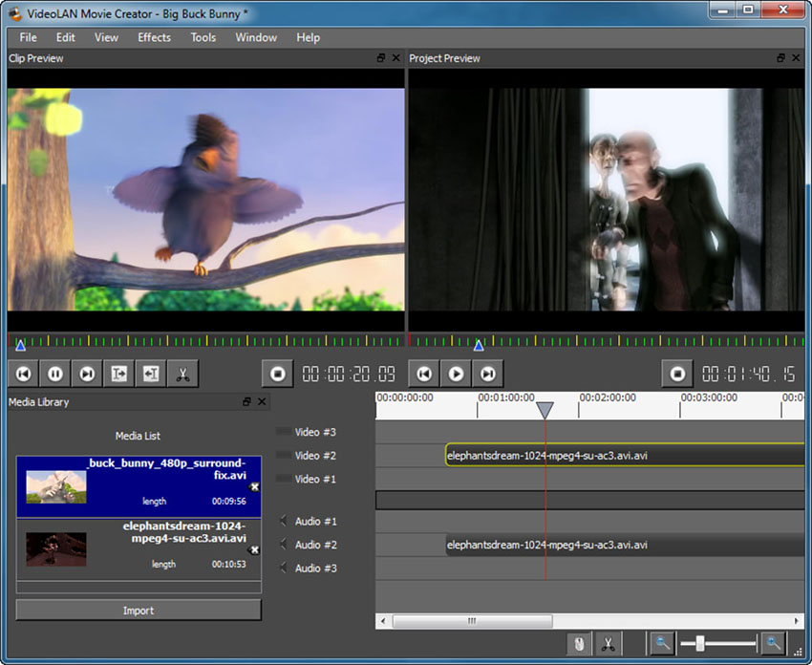Screen dimensions: 812x665
Task: Open the Tools menu
Action: point(203,37)
